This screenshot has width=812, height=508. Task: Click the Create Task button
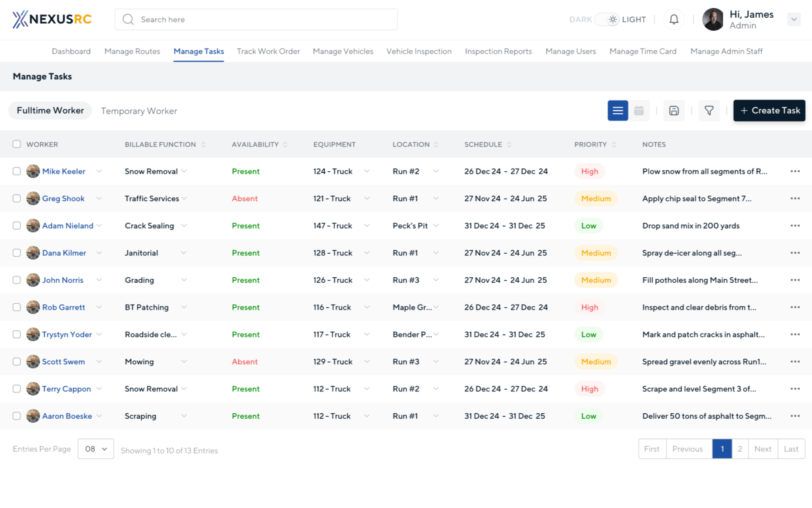pos(769,111)
